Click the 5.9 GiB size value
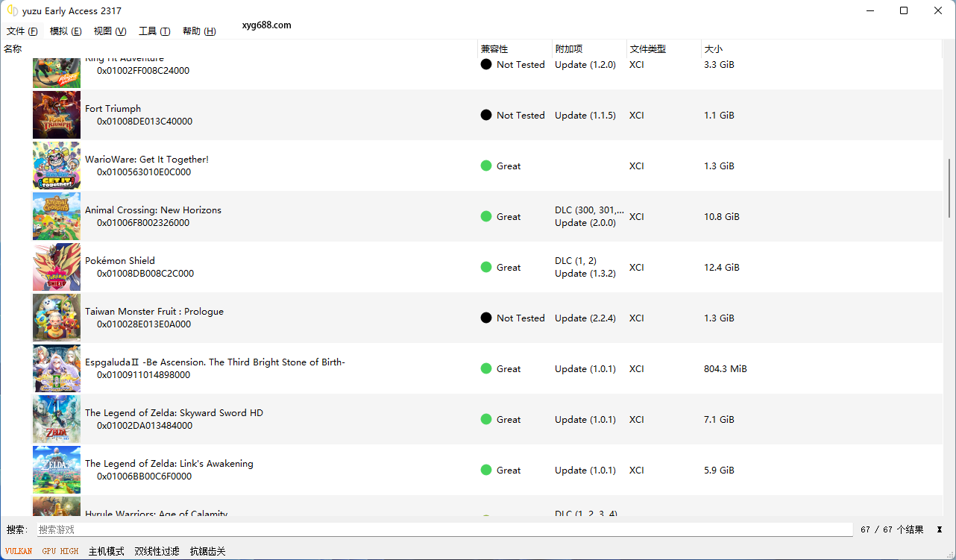956x560 pixels. coord(719,471)
